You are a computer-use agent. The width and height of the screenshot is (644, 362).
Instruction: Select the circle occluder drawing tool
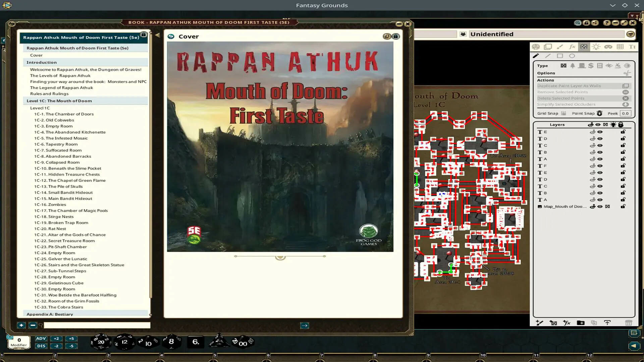(x=572, y=56)
